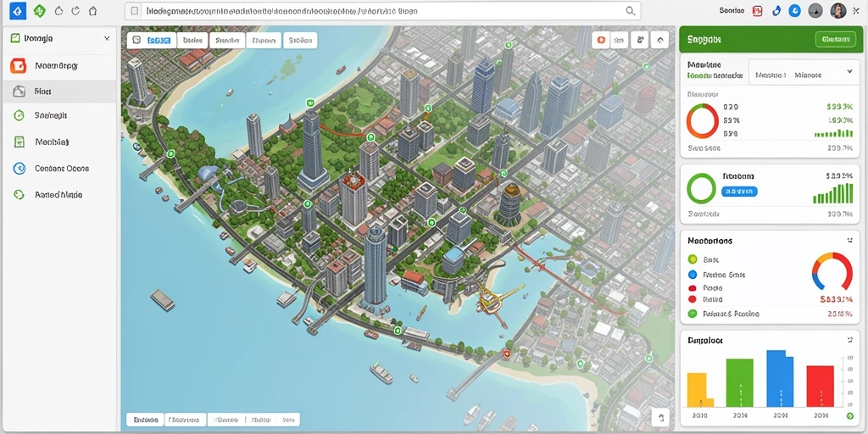Click the green diamond icon in top bar
Screen dimensions: 868x434
(39, 10)
